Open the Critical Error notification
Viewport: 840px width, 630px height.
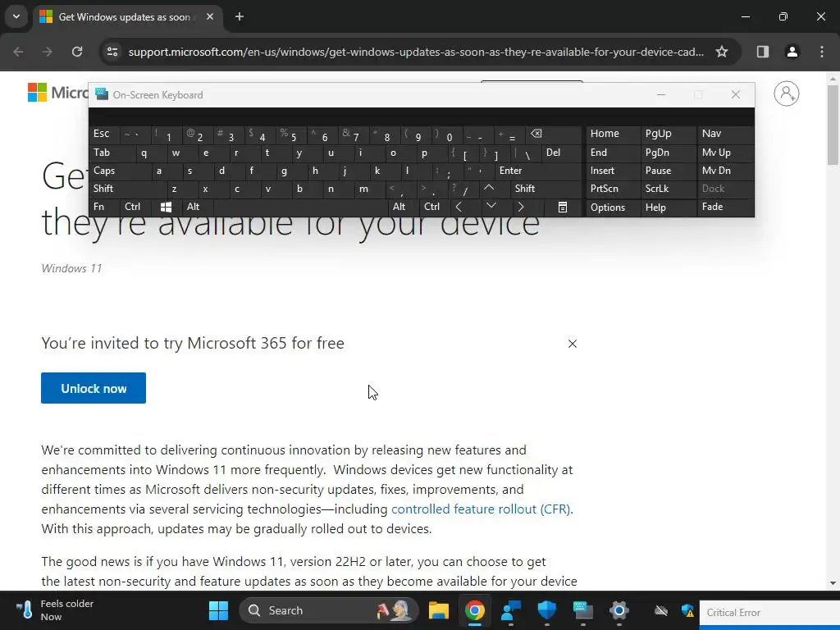pyautogui.click(x=769, y=612)
